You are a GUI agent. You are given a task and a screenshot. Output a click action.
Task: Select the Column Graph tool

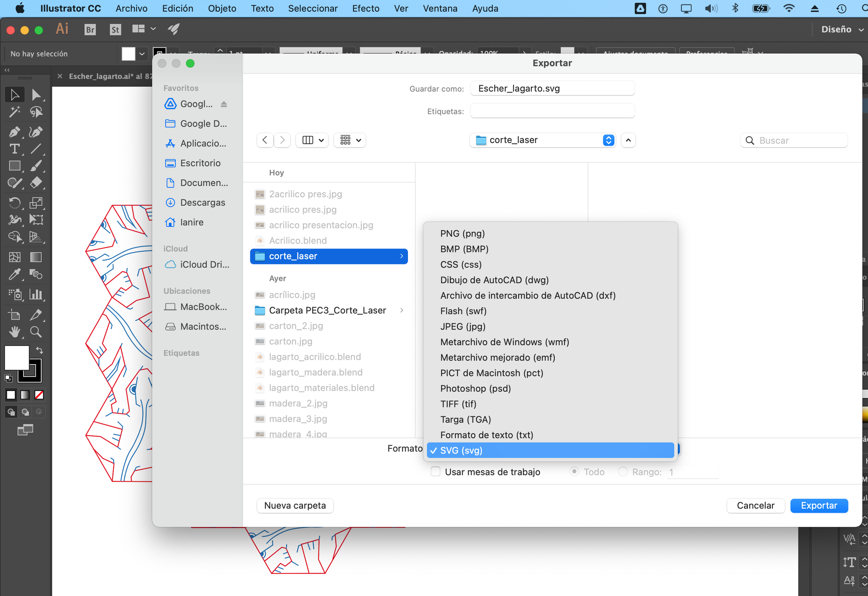click(36, 295)
